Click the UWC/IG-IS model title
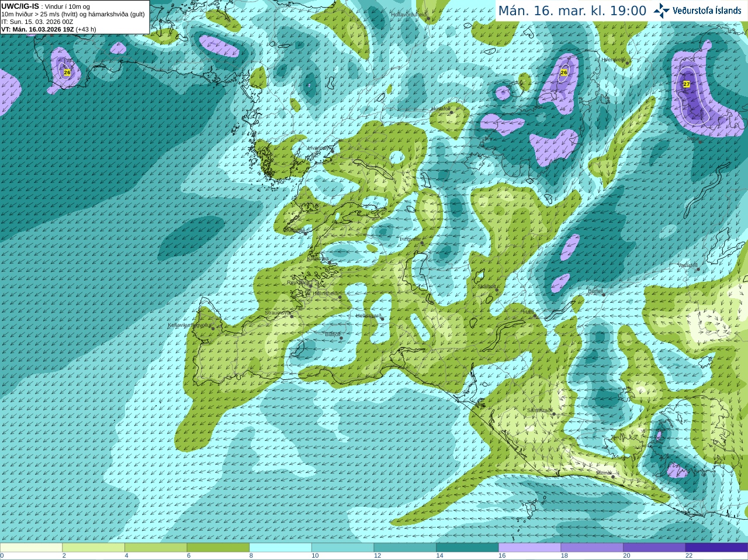This screenshot has width=748, height=560. click(x=20, y=6)
